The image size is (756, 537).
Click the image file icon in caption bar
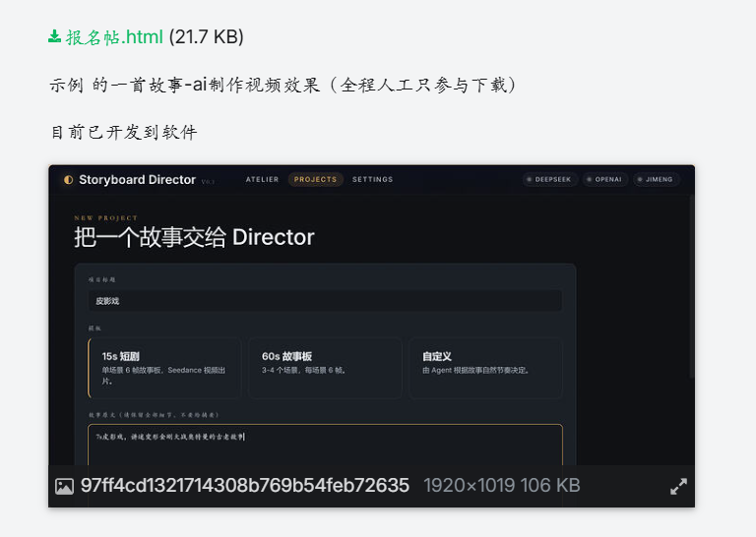click(65, 487)
